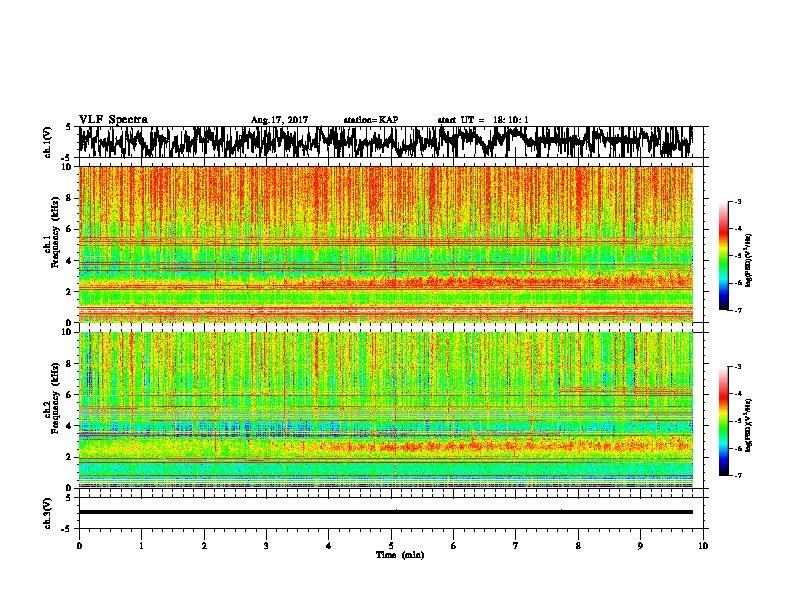The height and width of the screenshot is (612, 792).
Task: Click the log(PSD) label beside ch.2 colorbar
Action: coord(749,425)
